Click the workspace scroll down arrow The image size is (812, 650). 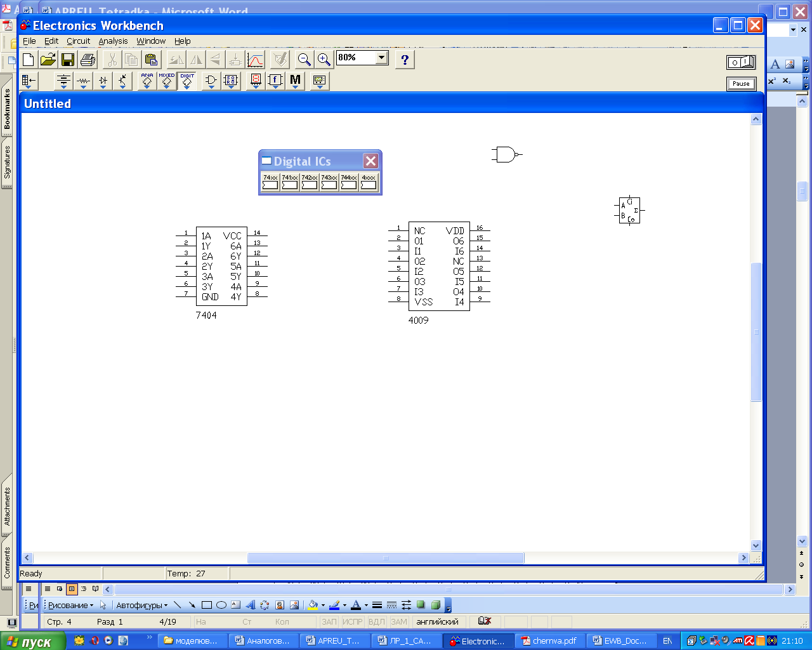[x=756, y=545]
